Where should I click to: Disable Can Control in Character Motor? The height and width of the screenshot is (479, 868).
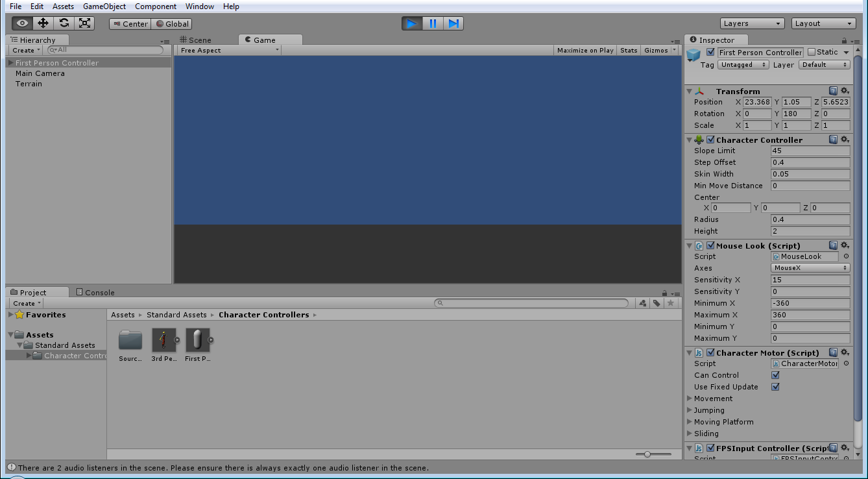776,375
